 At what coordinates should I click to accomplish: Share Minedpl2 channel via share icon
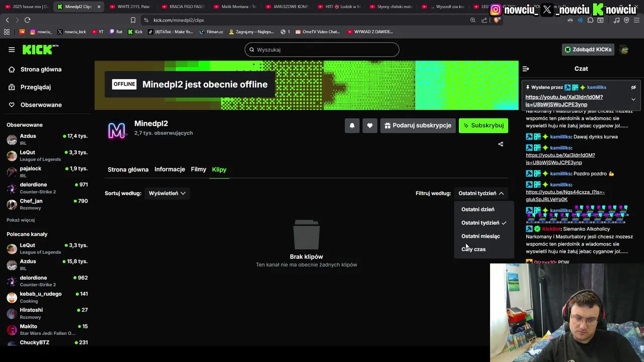pos(501,144)
